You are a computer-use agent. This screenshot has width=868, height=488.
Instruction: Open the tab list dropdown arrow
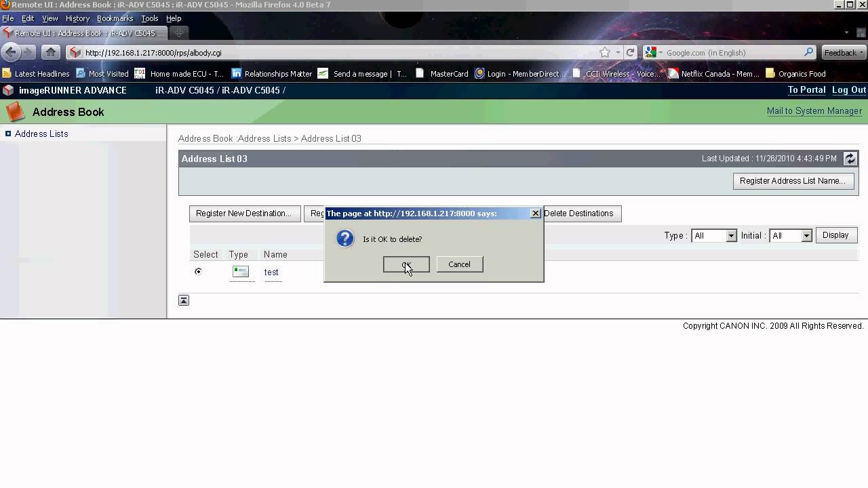tap(846, 33)
